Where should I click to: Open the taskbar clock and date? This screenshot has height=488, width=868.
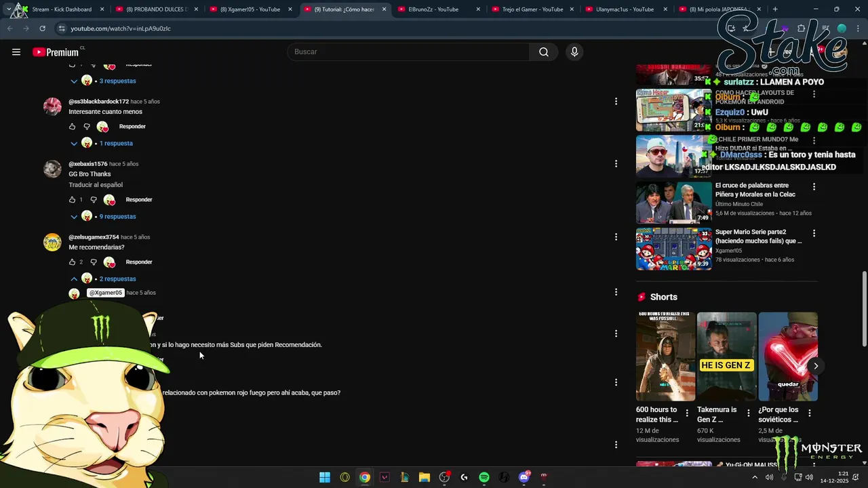pos(834,477)
